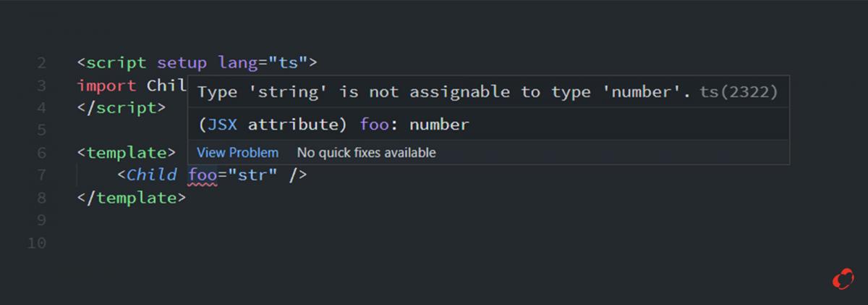Click the closing template tag
868x305 pixels.
click(131, 198)
